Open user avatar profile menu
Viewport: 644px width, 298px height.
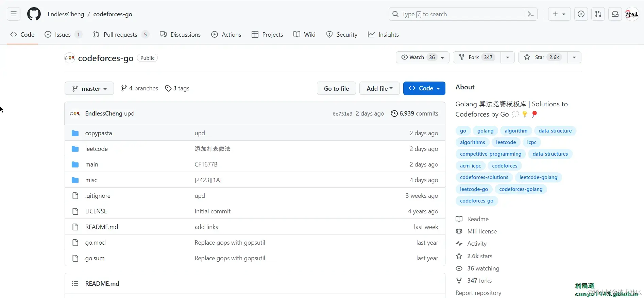coord(632,14)
